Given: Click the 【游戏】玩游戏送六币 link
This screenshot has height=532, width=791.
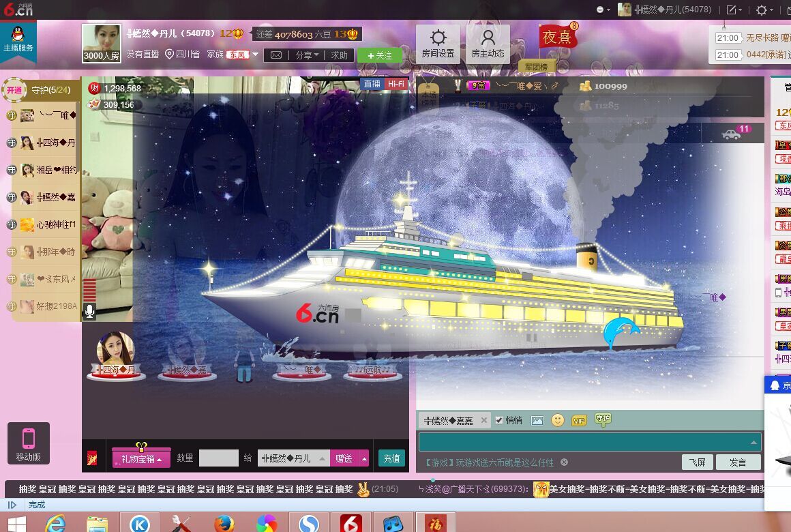Looking at the screenshot, I should pyautogui.click(x=489, y=462).
